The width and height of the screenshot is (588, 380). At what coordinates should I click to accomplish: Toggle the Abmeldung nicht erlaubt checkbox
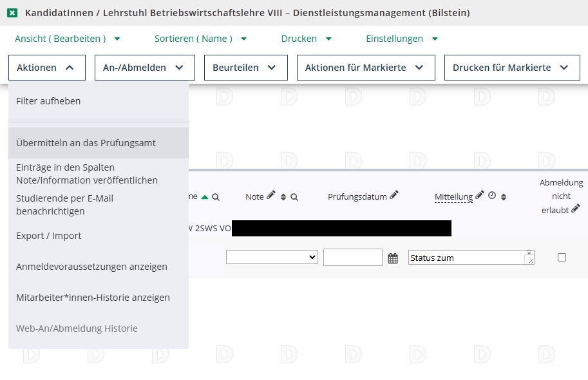(562, 258)
